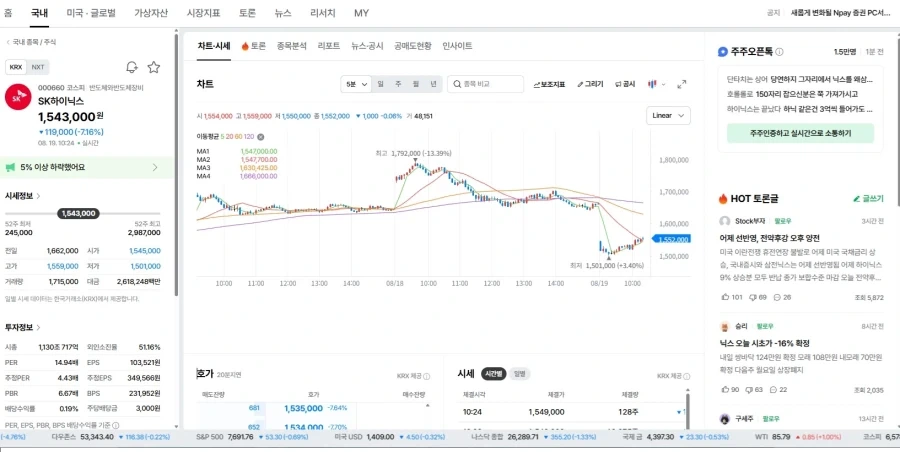Expand the chart to fullscreen
Screen dimensions: 900x452
[682, 84]
